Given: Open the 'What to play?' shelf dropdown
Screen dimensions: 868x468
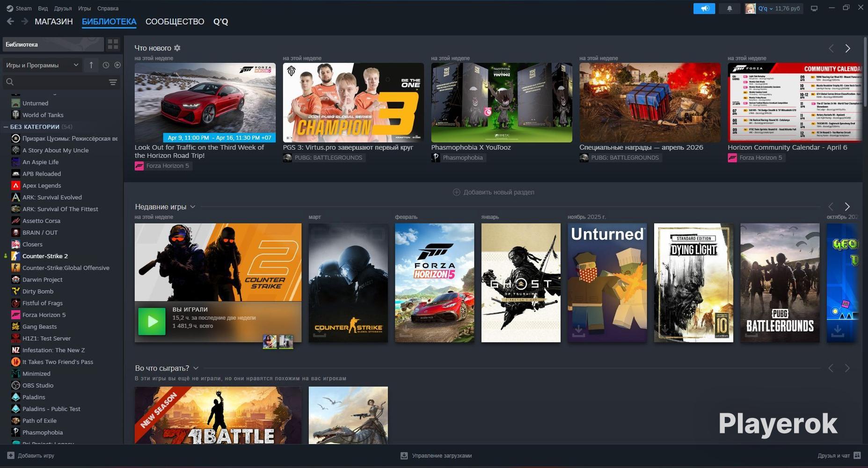Looking at the screenshot, I should [x=196, y=368].
